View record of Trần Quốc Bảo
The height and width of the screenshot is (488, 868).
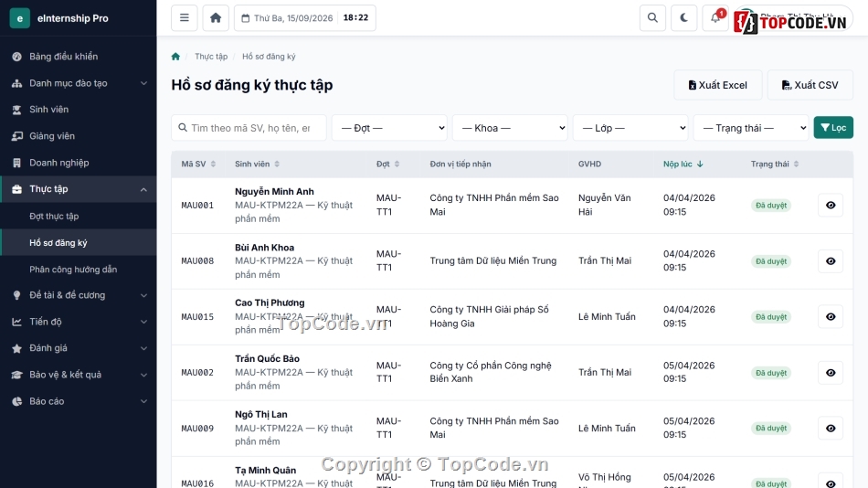(831, 373)
